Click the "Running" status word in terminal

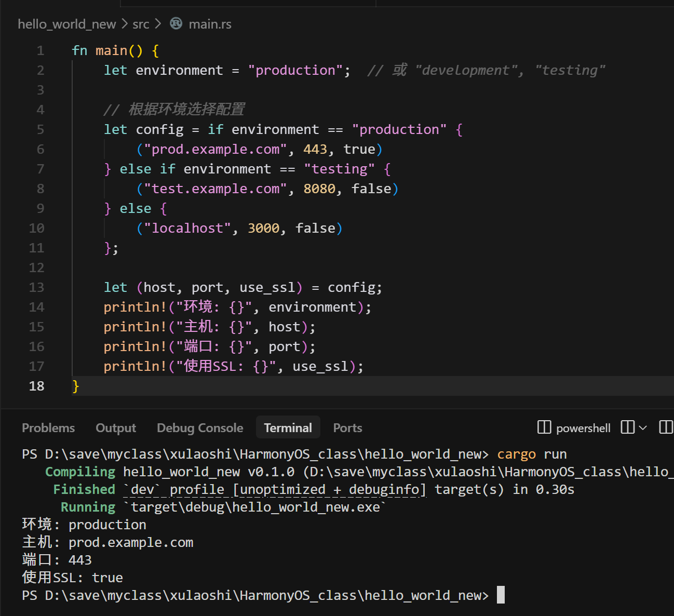[88, 507]
